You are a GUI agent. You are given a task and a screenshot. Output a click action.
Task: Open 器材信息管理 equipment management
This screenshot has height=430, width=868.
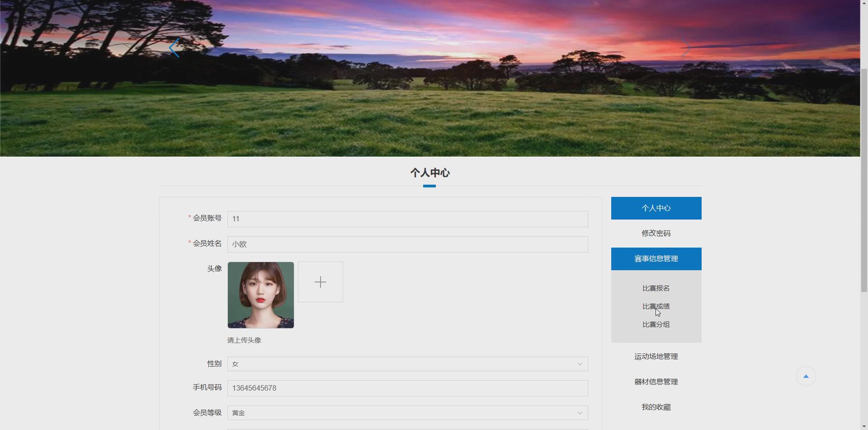click(x=656, y=381)
